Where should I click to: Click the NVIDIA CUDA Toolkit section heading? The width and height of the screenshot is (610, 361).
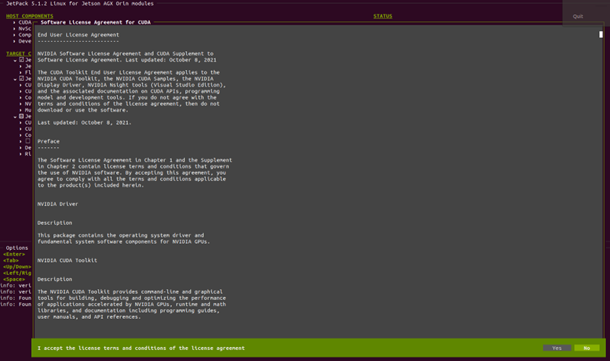[67, 261]
